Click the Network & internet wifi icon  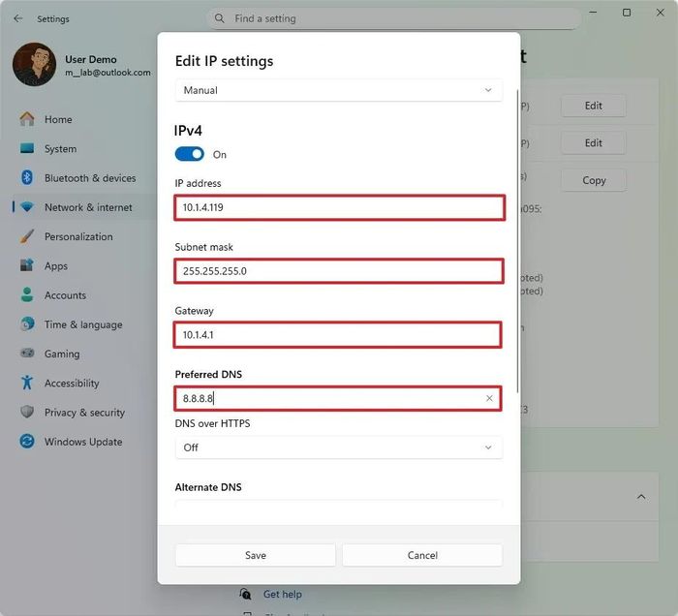click(x=27, y=207)
